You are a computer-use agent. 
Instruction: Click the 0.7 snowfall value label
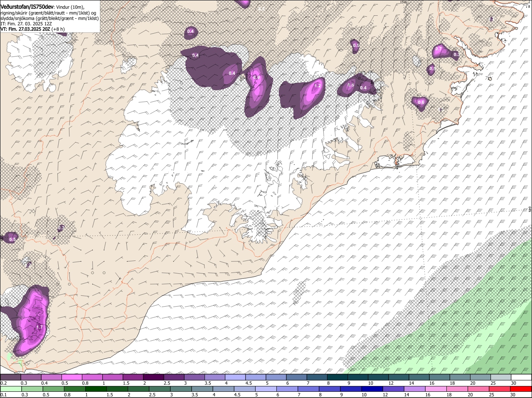[438, 49]
